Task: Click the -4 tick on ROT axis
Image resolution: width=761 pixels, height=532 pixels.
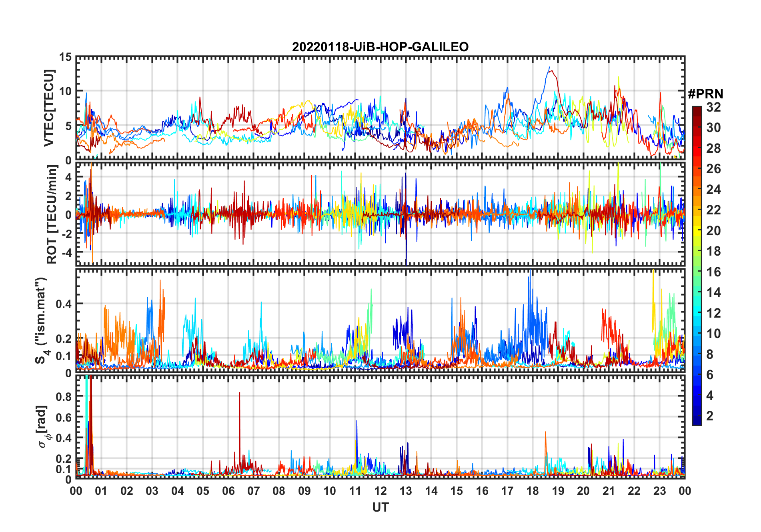Action: 66,253
